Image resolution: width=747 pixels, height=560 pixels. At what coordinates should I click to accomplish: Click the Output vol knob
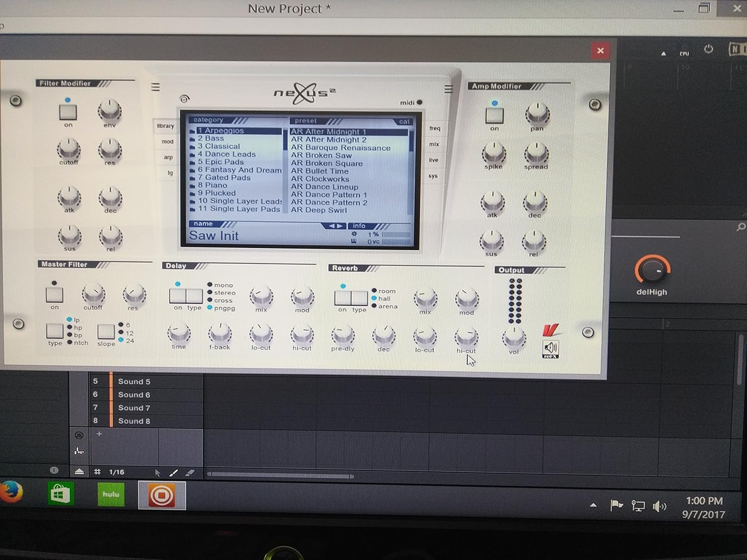coord(513,337)
